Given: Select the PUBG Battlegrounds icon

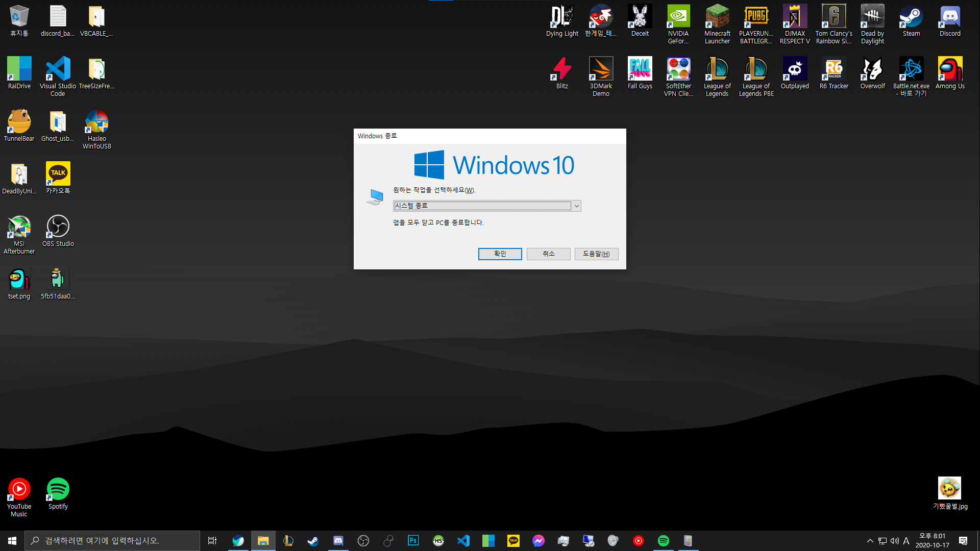Looking at the screenshot, I should point(756,24).
